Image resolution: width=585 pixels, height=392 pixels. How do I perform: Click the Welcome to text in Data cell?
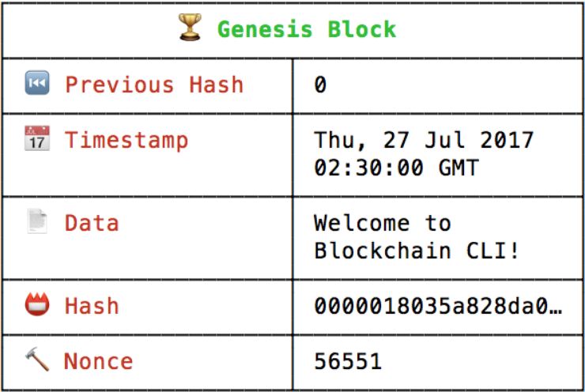pos(383,223)
